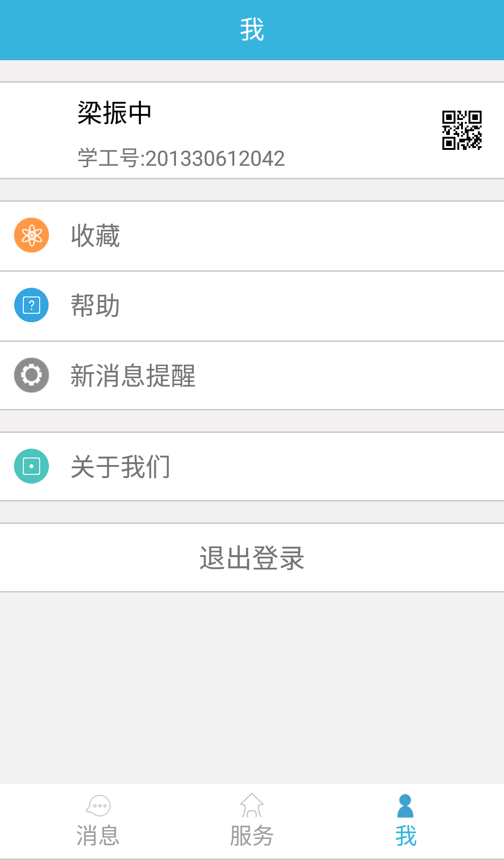The width and height of the screenshot is (504, 860).
Task: Tap the teal 关于我们 icon
Action: click(31, 466)
